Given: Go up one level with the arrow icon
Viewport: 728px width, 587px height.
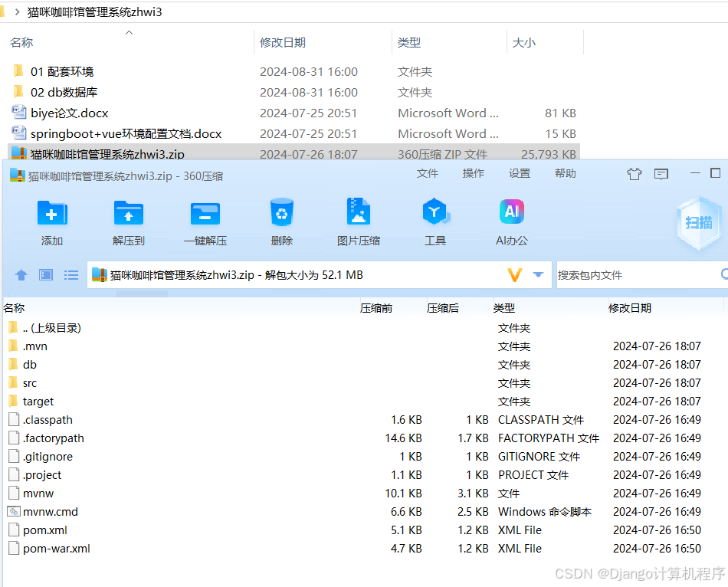Looking at the screenshot, I should tap(21, 275).
